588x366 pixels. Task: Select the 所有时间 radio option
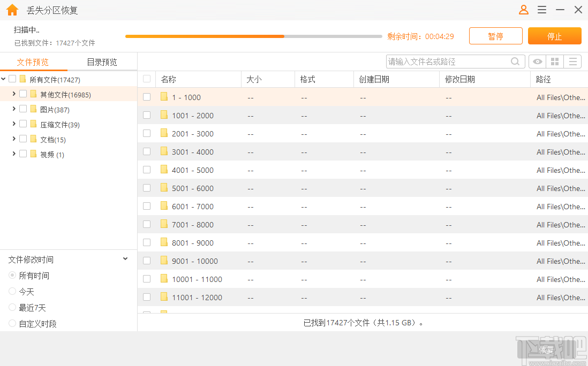point(12,276)
